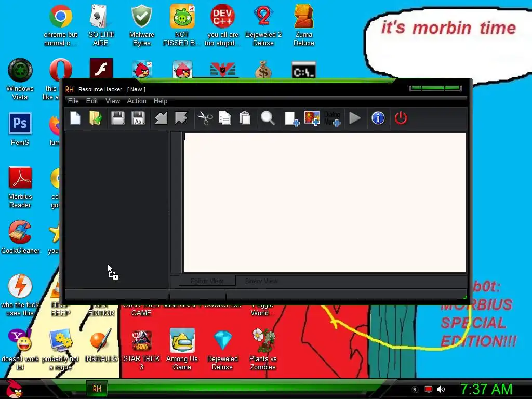Click the Open file folder icon
Image resolution: width=532 pixels, height=399 pixels.
click(96, 118)
